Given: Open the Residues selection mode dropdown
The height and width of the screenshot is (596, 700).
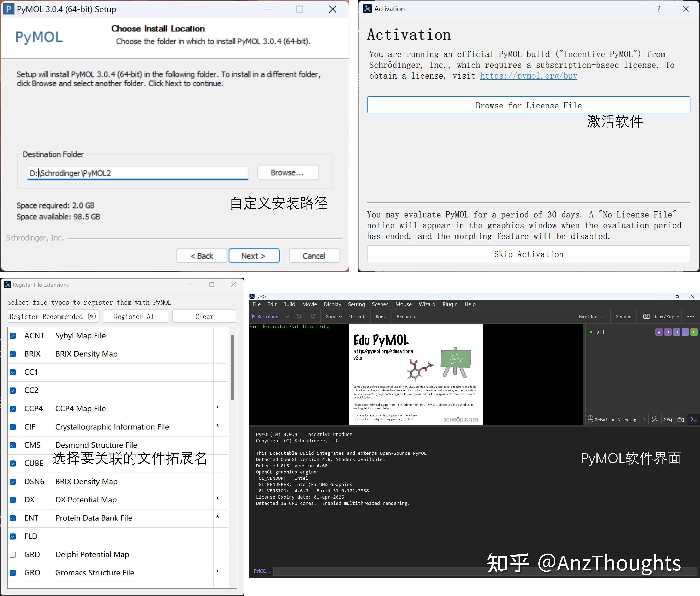Looking at the screenshot, I should (270, 316).
